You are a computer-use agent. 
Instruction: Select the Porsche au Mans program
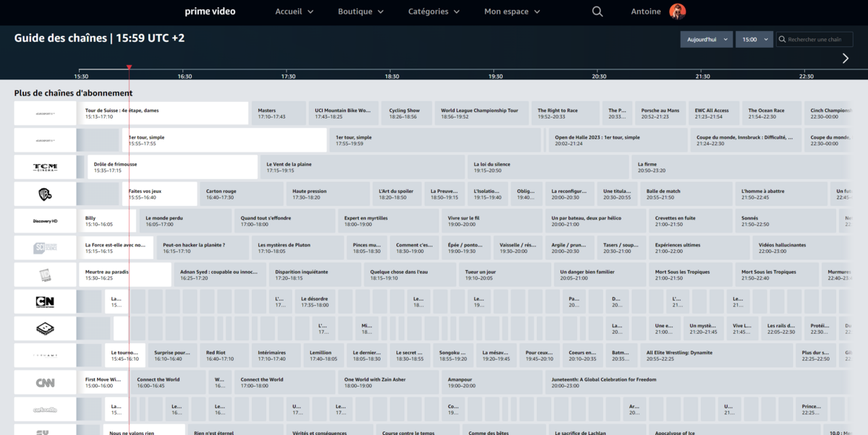[x=660, y=113]
